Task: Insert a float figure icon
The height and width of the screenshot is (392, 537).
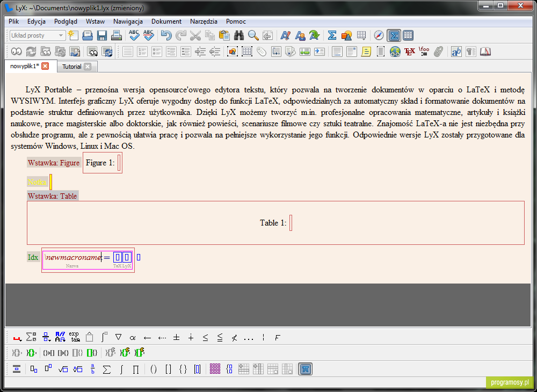Action: coord(233,52)
